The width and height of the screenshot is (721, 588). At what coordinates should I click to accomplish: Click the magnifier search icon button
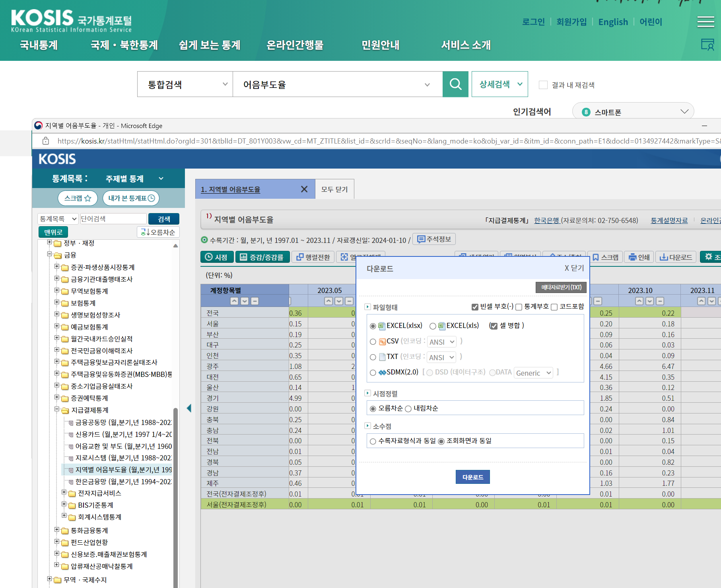pos(455,84)
